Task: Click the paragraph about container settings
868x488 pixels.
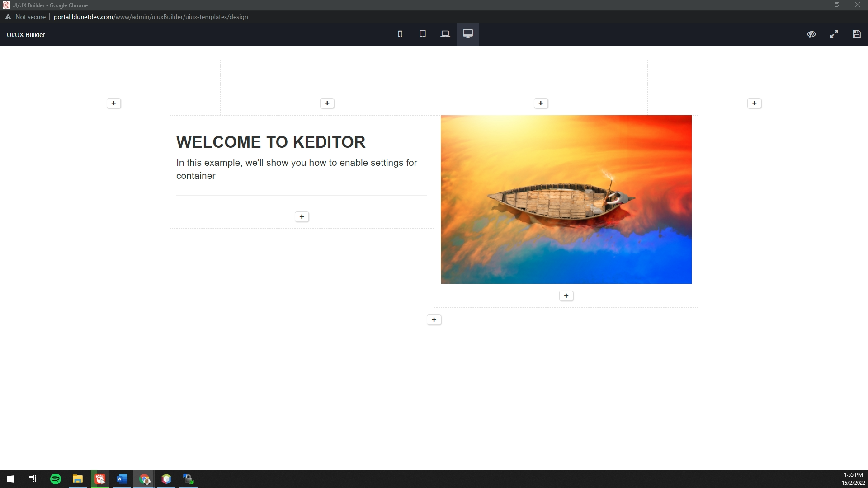Action: click(x=296, y=169)
